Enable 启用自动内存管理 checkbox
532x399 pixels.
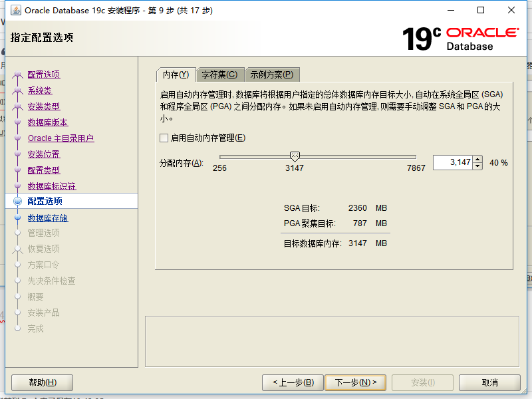point(162,138)
